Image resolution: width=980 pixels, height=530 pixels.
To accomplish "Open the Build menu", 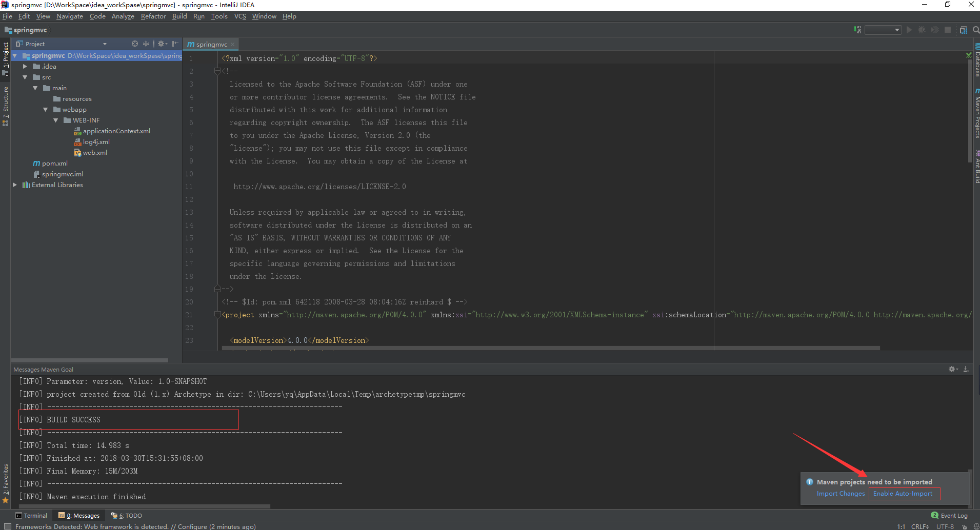I will click(x=179, y=16).
